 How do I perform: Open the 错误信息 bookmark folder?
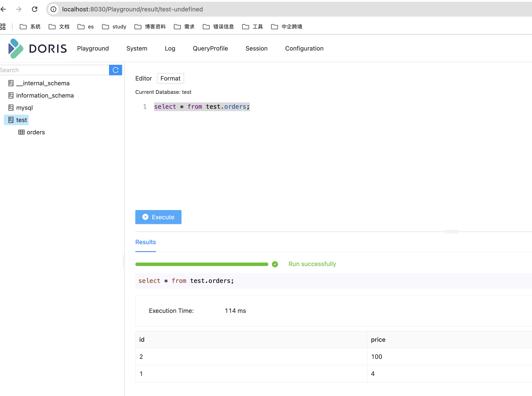pos(218,27)
